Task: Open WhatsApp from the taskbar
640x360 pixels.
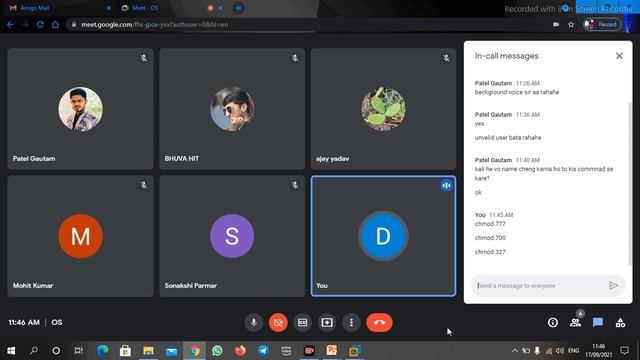Action: tap(217, 351)
